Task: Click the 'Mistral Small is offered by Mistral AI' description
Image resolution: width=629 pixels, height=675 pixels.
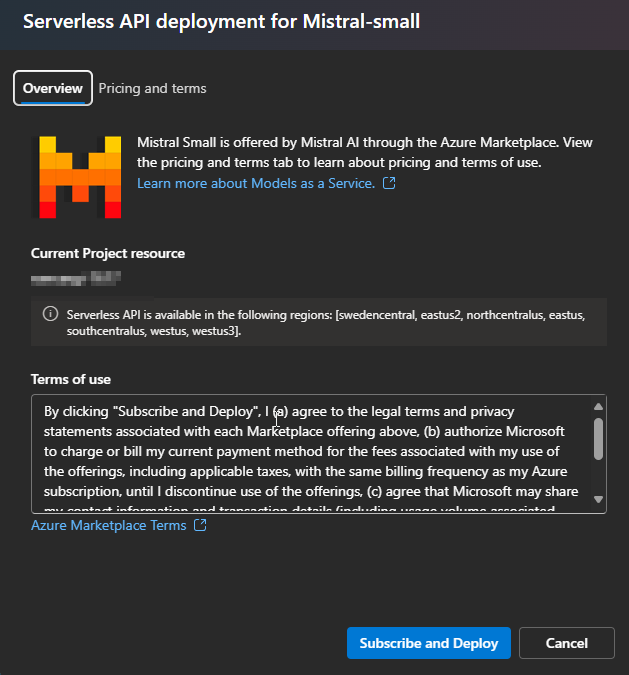Action: (x=365, y=152)
